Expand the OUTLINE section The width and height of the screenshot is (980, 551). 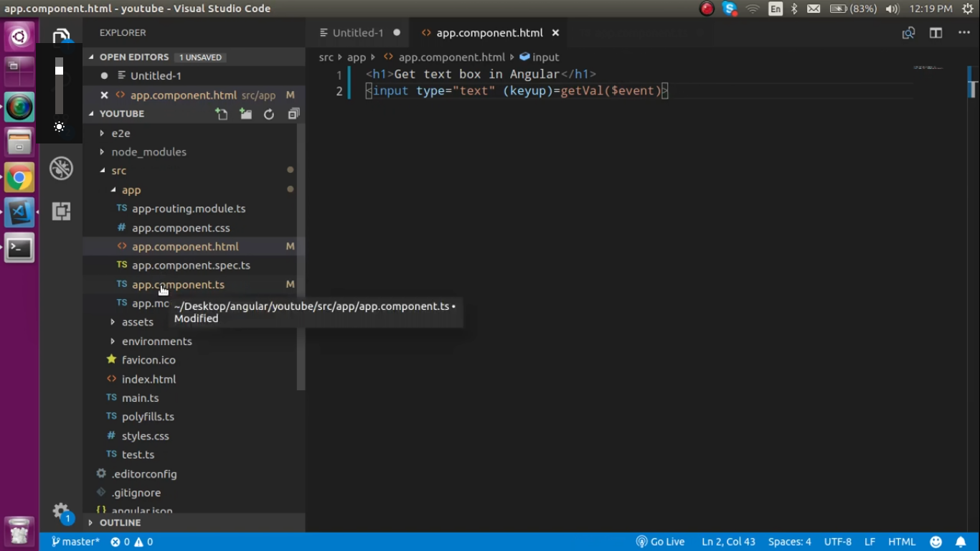(120, 523)
